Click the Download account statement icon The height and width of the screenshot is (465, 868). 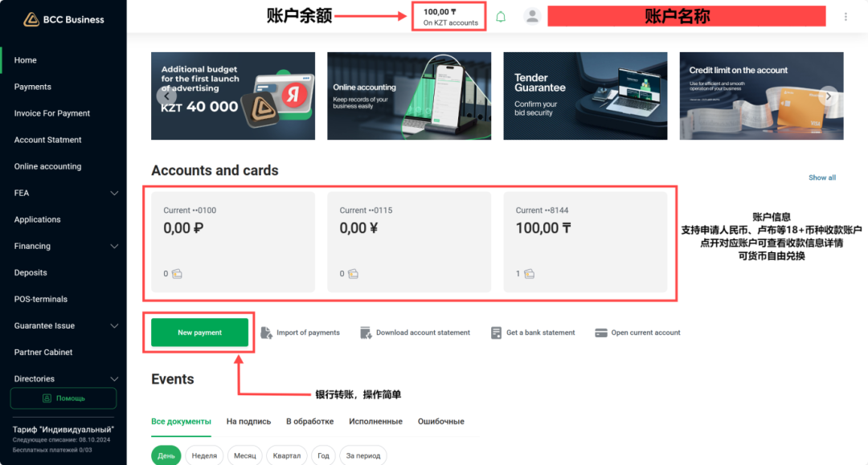[x=366, y=332]
